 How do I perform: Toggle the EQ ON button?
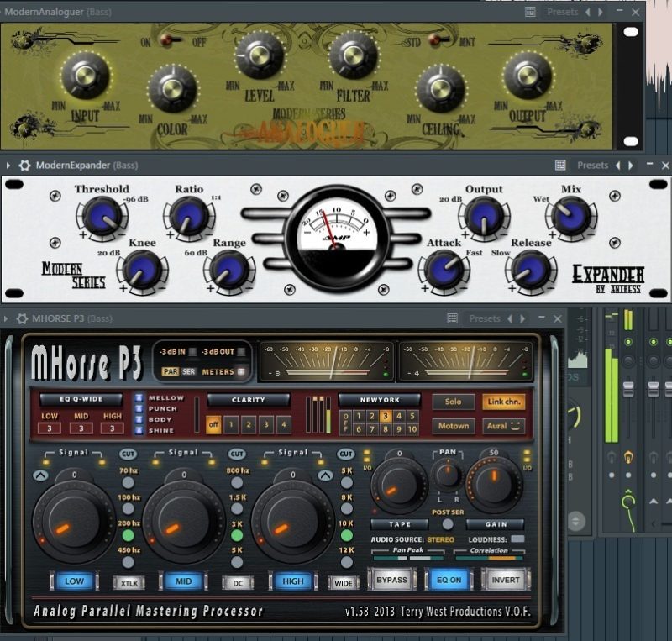tap(449, 580)
